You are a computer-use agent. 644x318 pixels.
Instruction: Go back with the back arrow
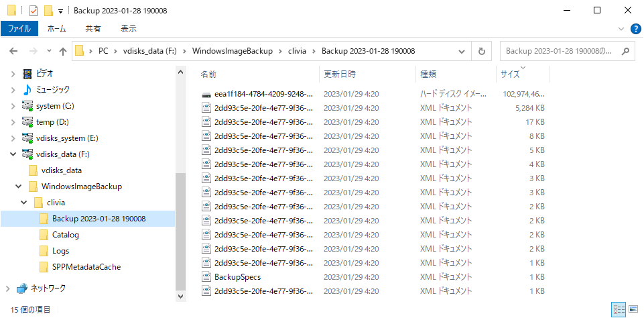pyautogui.click(x=13, y=52)
